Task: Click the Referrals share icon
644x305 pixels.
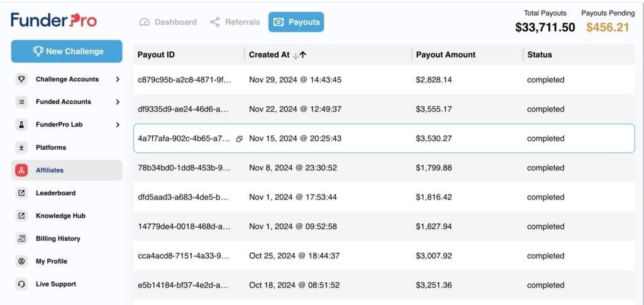Action: click(215, 22)
